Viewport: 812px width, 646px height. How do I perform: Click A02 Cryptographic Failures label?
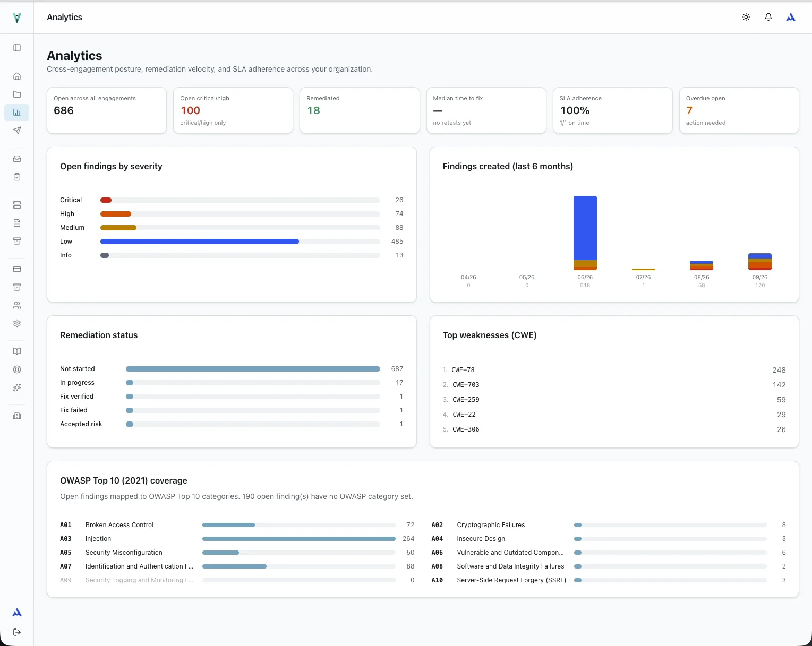click(x=491, y=525)
